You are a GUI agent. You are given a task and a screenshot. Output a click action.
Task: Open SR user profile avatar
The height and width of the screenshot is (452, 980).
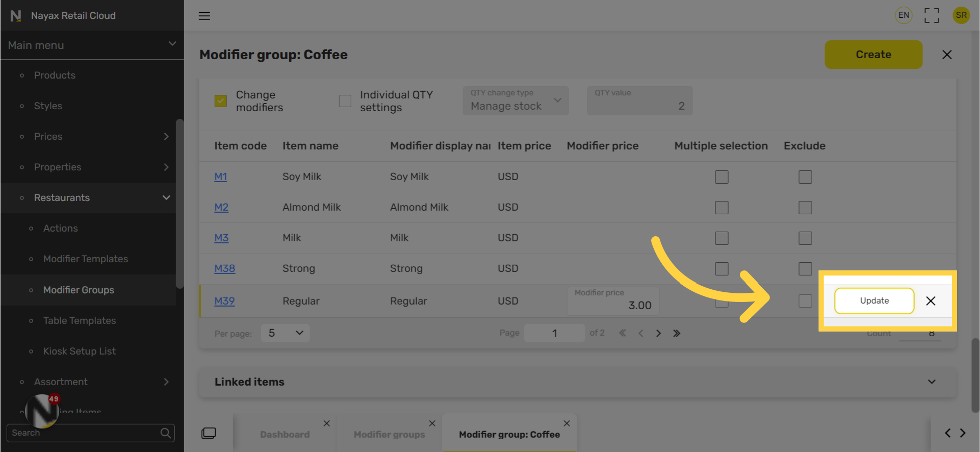point(961,15)
